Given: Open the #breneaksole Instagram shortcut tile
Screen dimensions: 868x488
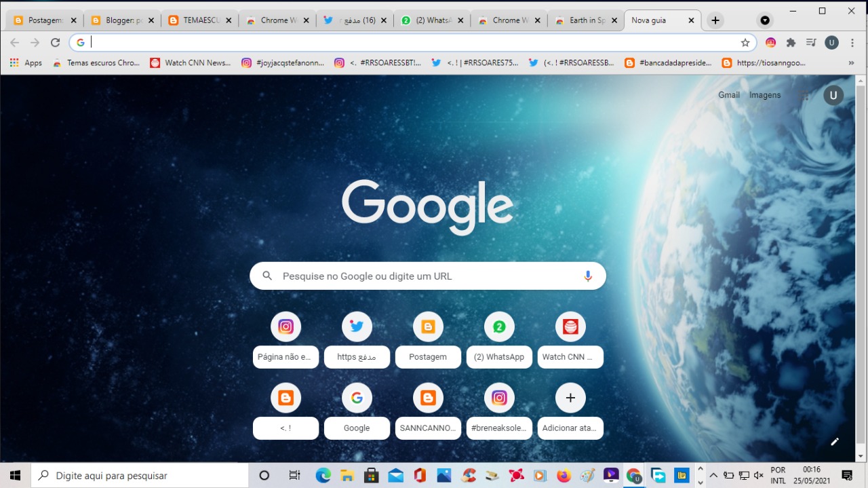Looking at the screenshot, I should tap(499, 411).
